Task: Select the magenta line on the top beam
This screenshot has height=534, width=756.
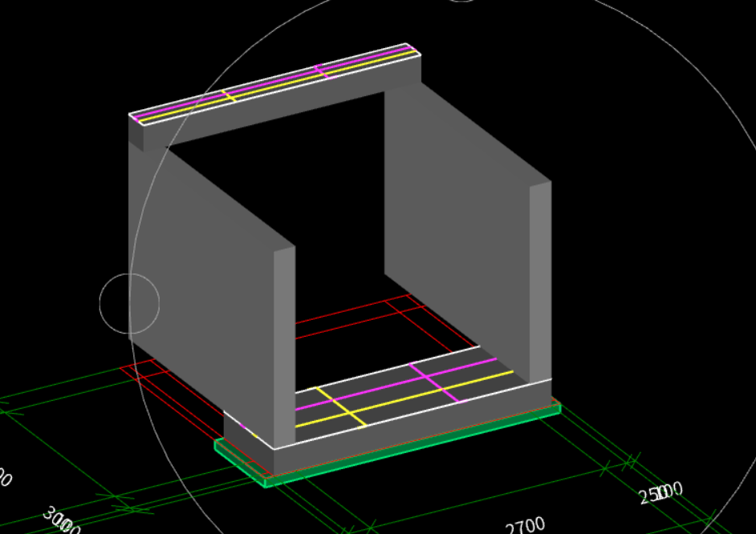Action: [274, 81]
